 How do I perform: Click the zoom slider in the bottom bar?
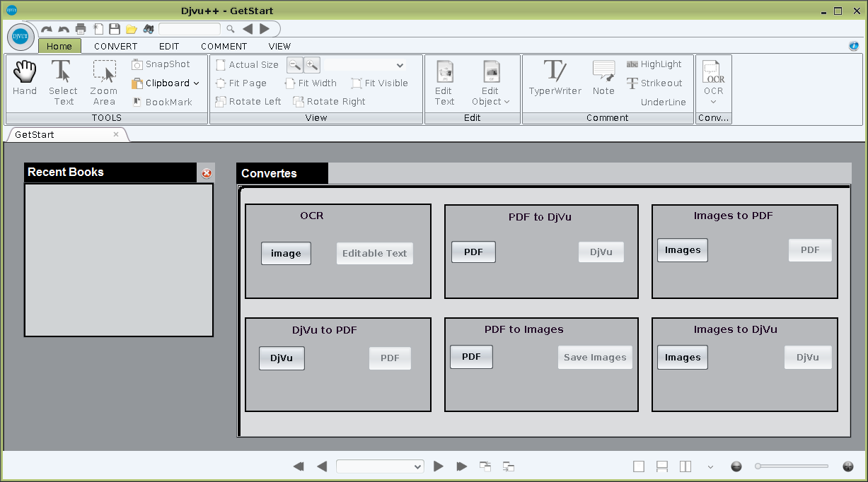pos(792,466)
